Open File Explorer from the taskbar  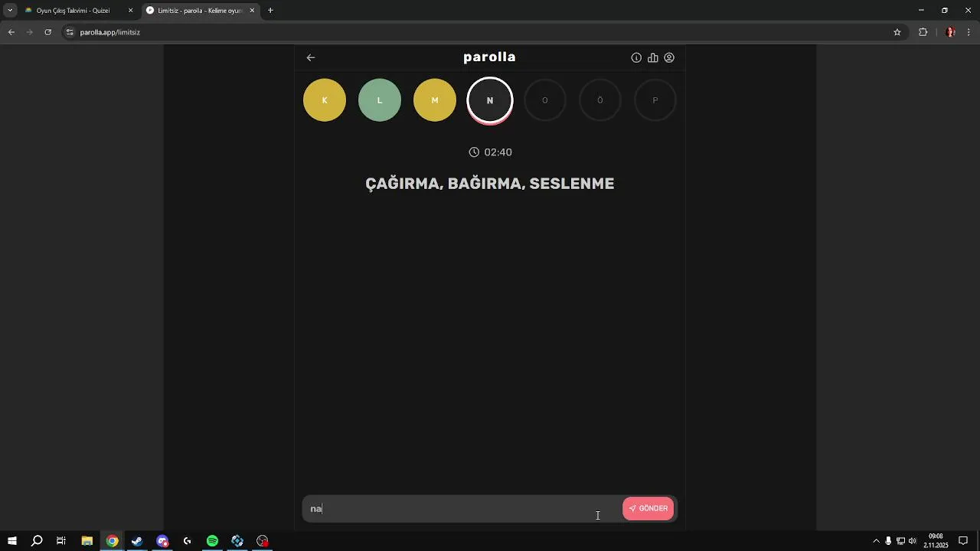click(87, 541)
